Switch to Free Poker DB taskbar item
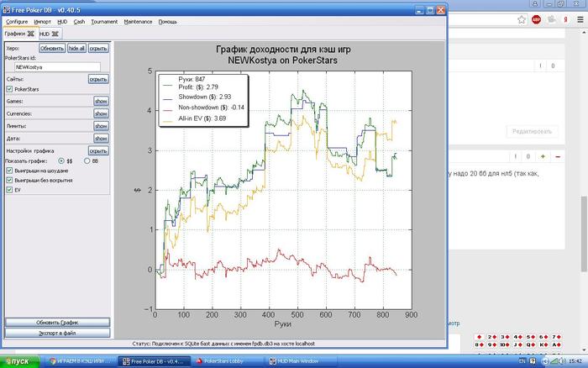Viewport: 588px width, 368px height. point(155,361)
